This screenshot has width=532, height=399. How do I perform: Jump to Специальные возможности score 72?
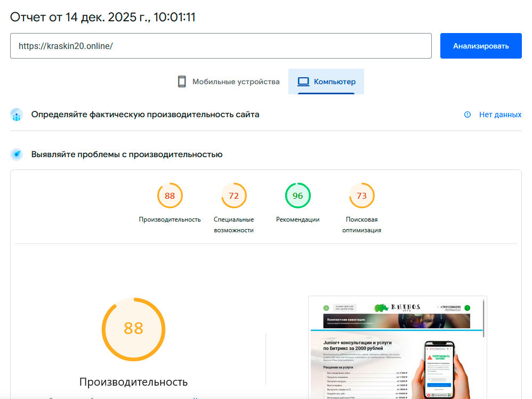pyautogui.click(x=234, y=196)
